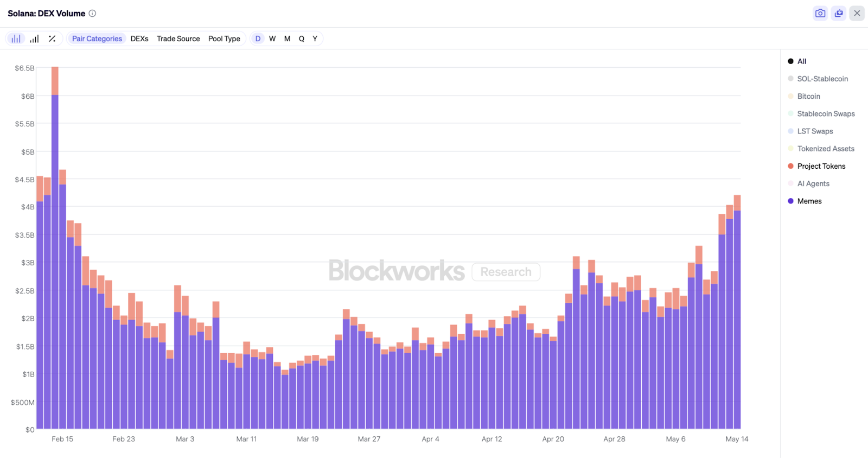Image resolution: width=868 pixels, height=458 pixels.
Task: Select yearly (Y) interval
Action: [315, 39]
